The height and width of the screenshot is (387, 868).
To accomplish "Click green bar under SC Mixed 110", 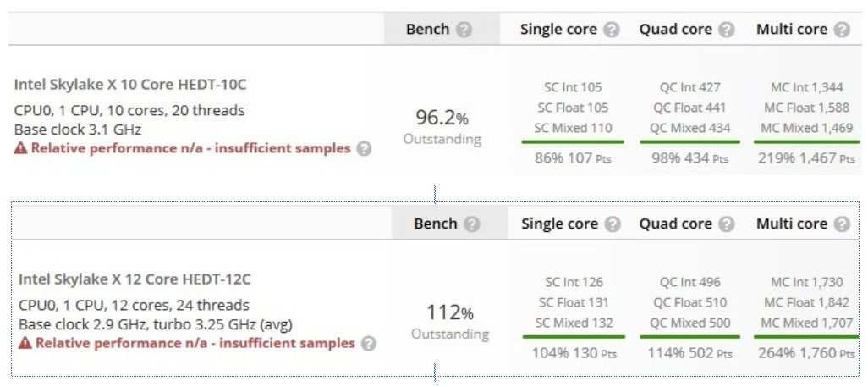I will [x=573, y=142].
